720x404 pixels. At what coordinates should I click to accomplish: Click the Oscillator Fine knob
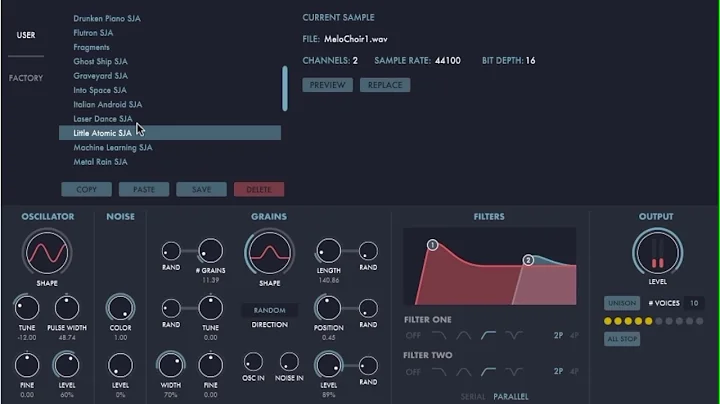click(x=27, y=365)
